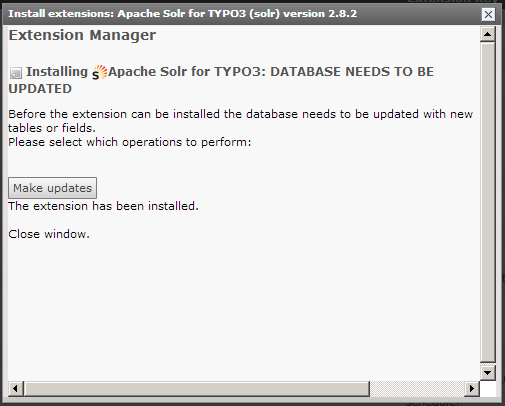Image resolution: width=505 pixels, height=406 pixels.
Task: Follow the Close window link
Action: [49, 234]
